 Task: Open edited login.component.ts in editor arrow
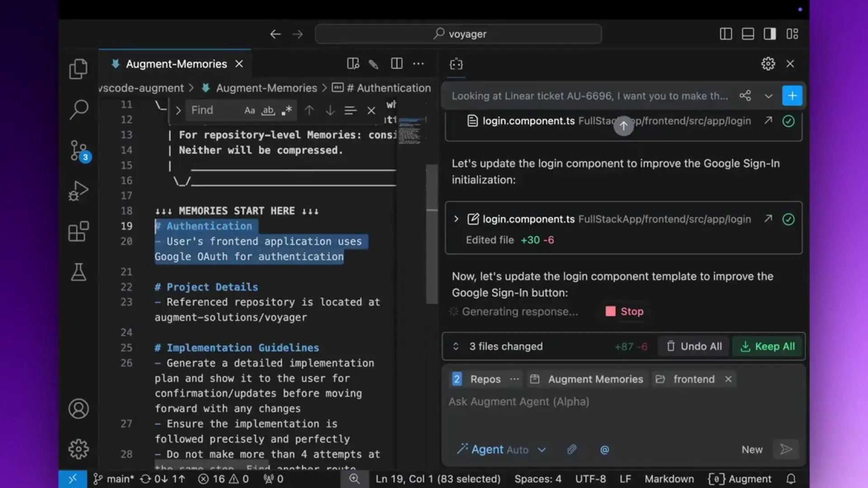pos(768,219)
